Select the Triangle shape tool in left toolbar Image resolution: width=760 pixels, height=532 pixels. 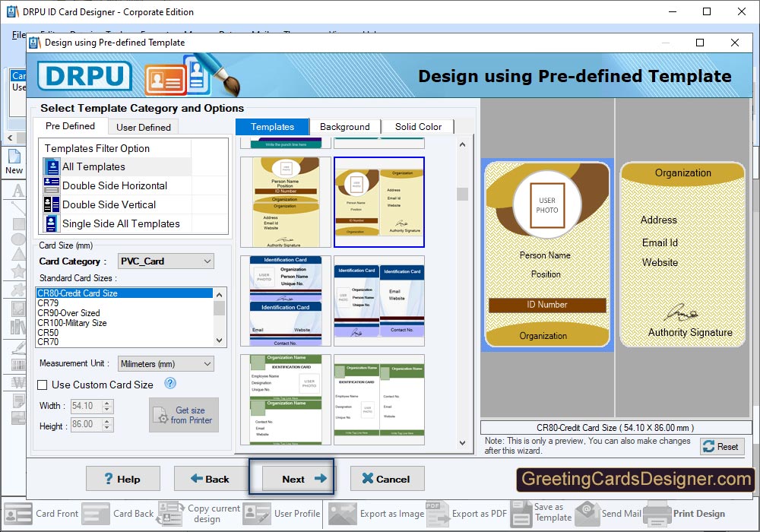(18, 255)
